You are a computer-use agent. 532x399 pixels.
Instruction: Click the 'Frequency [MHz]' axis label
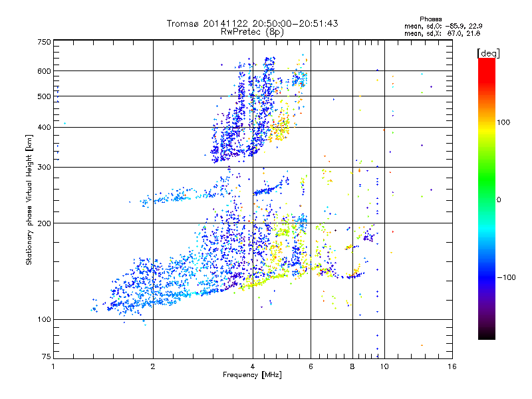click(x=252, y=375)
